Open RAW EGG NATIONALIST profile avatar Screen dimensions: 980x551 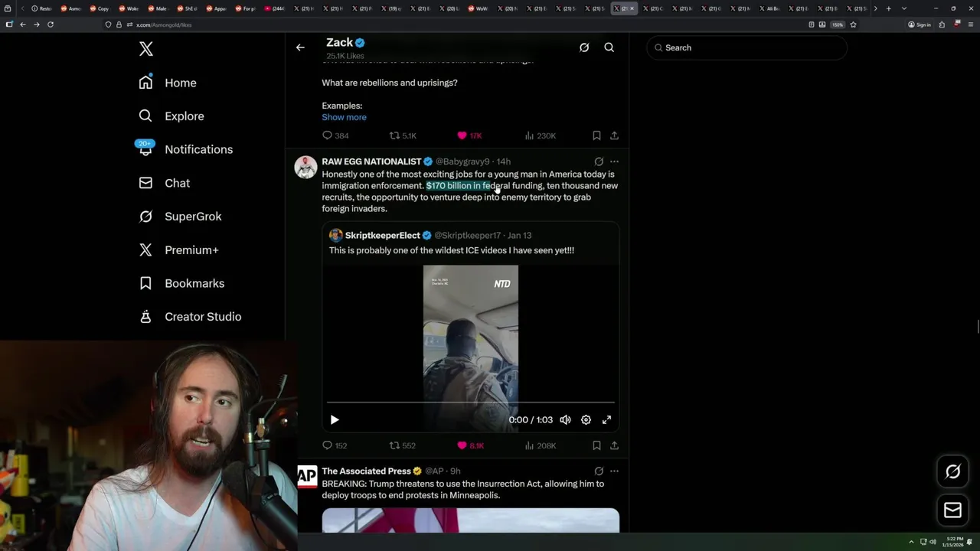[305, 167]
